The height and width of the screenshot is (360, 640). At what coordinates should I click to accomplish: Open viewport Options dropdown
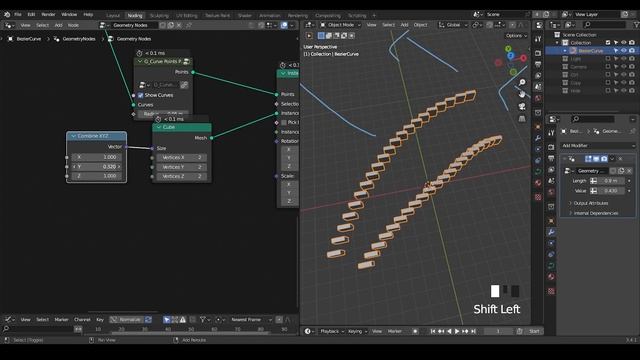516,36
